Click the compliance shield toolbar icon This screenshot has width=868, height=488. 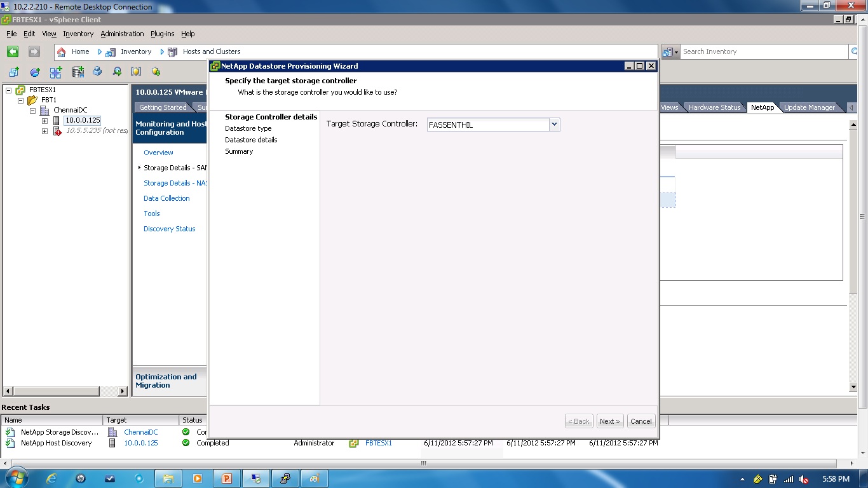click(x=136, y=72)
